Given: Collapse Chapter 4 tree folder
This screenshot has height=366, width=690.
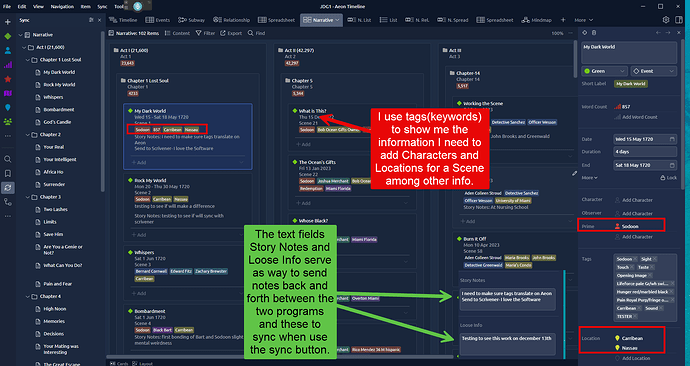Looking at the screenshot, I should 28,296.
